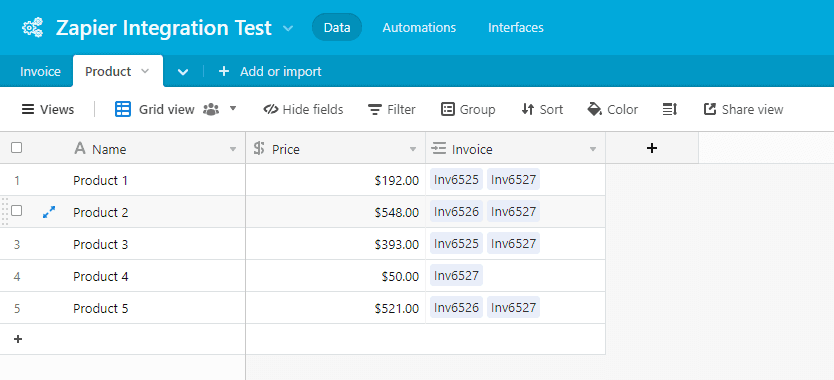
Task: Click Inv6525 link in Product 3 row
Action: coord(456,243)
